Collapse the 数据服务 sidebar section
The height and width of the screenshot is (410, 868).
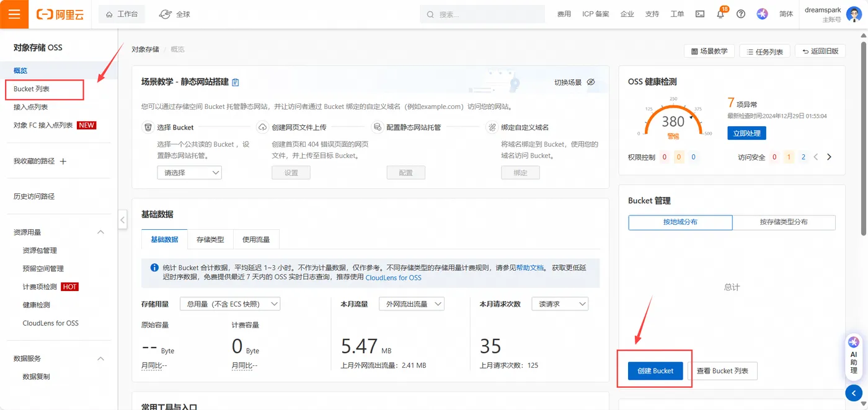click(101, 359)
